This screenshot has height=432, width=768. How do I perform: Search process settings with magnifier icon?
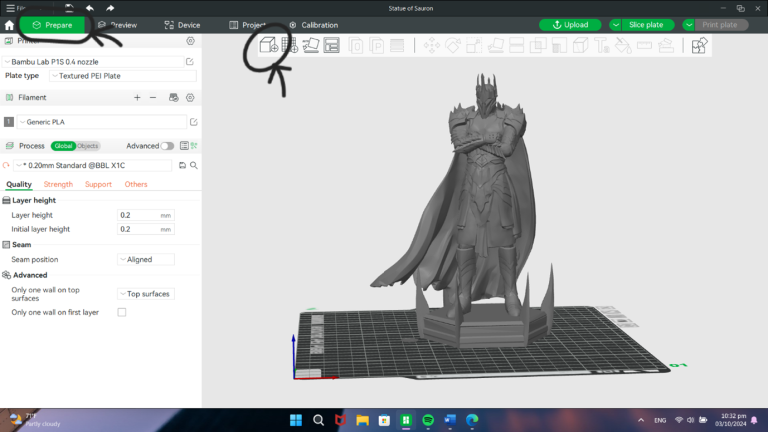click(194, 165)
